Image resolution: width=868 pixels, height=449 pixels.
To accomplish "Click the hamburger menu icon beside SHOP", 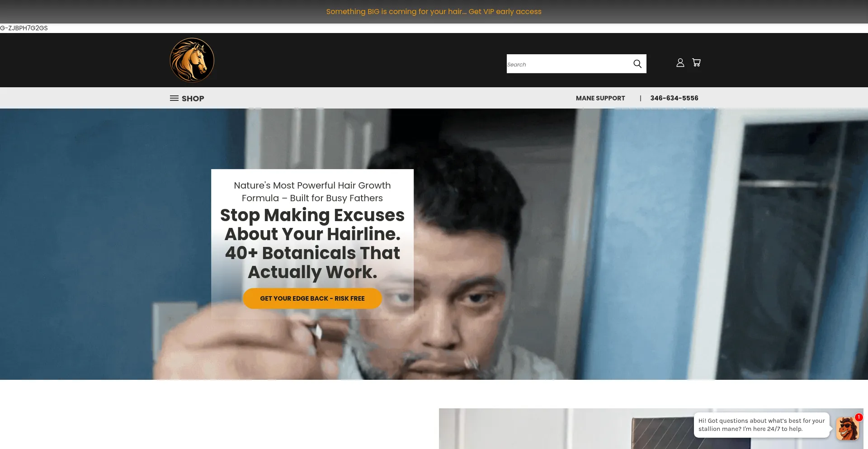I will 174,98.
